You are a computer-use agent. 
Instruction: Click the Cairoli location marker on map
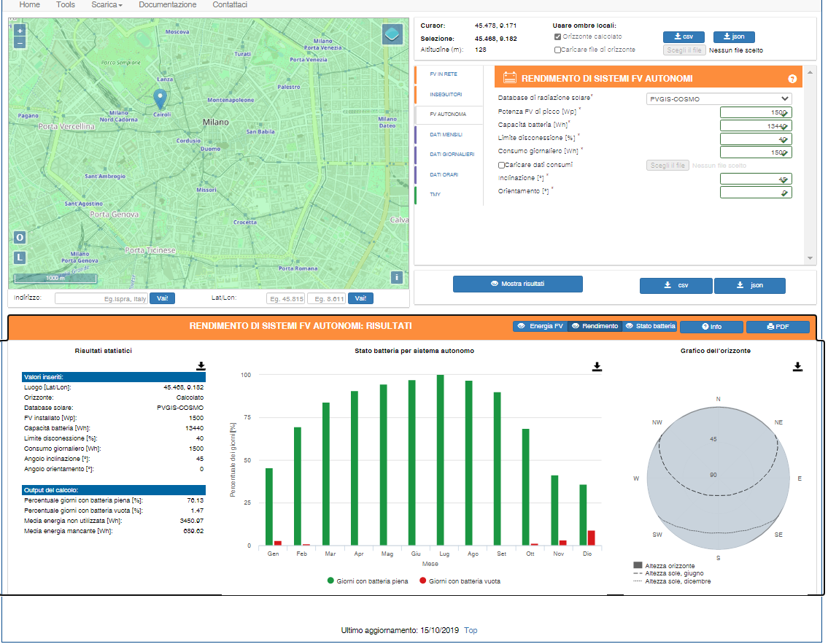(160, 98)
